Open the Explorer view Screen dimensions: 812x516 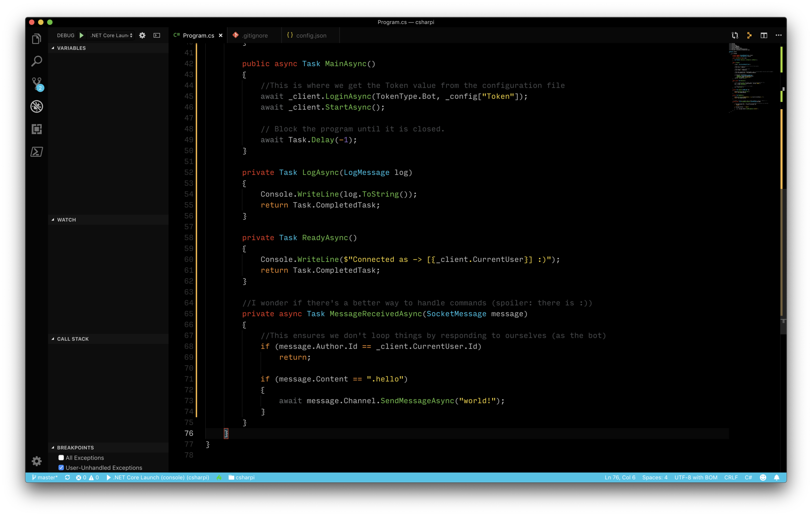click(36, 38)
